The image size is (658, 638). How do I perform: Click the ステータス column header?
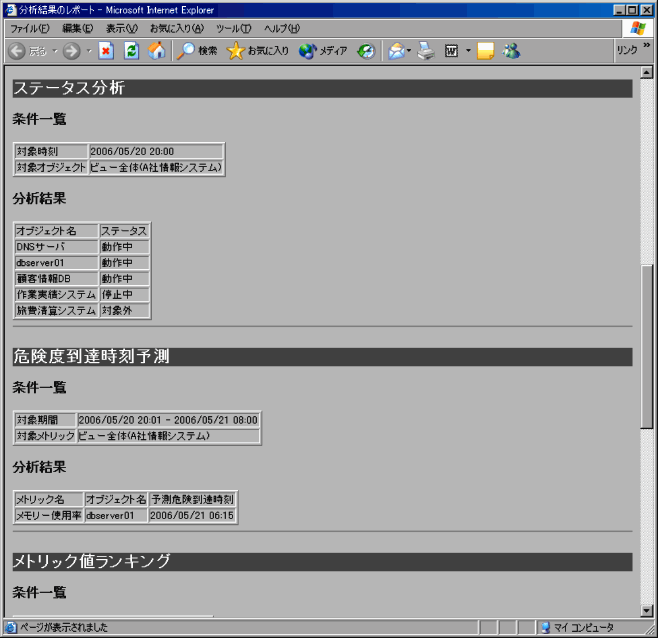click(x=125, y=231)
